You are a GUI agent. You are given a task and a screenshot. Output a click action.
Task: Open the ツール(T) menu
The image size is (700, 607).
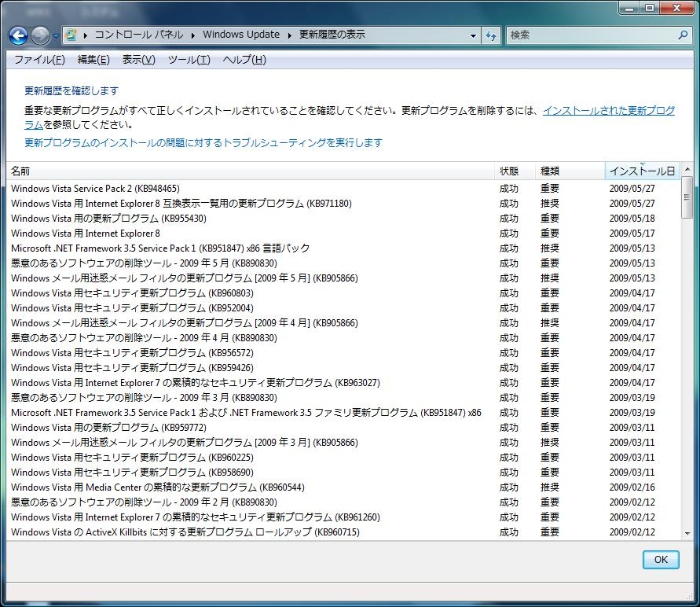189,60
